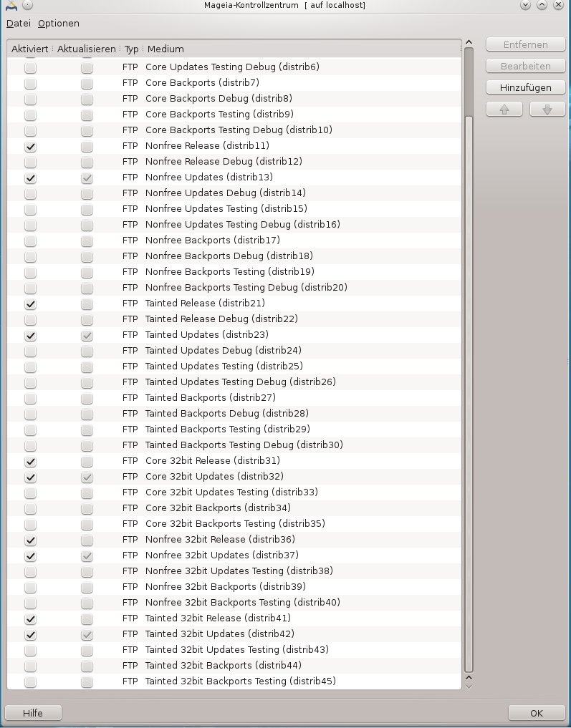Select row Tainted Backports Debug (distrib28)

[x=234, y=414]
